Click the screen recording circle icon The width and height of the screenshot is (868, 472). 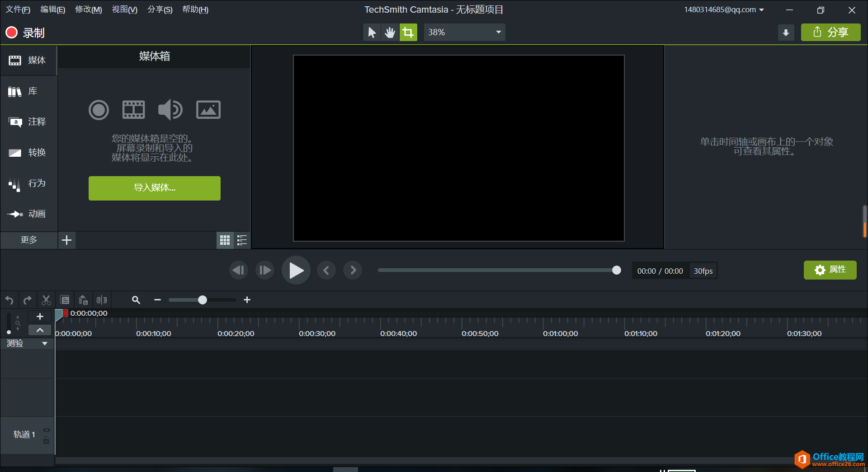(99, 110)
